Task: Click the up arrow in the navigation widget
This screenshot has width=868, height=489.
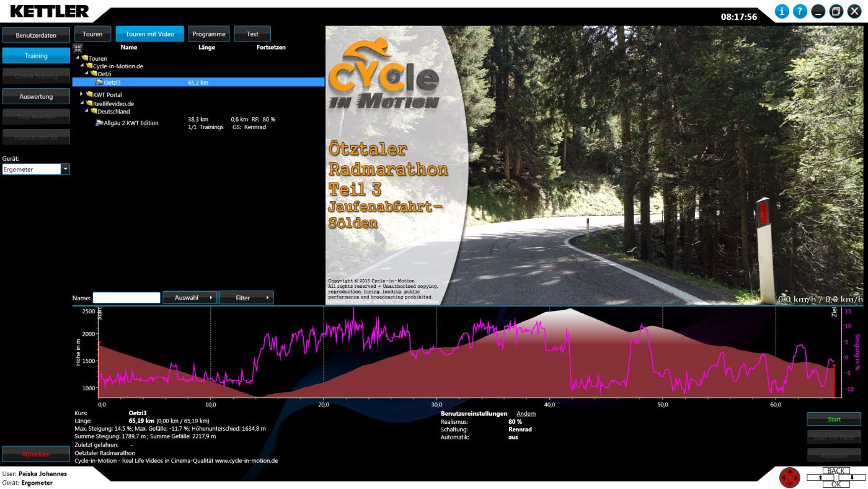Action: [x=820, y=477]
